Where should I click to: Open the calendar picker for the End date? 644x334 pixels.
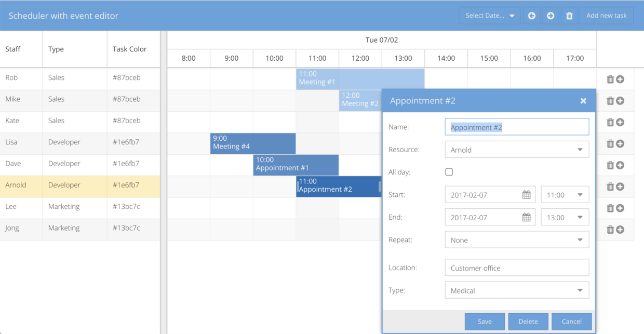tap(527, 217)
